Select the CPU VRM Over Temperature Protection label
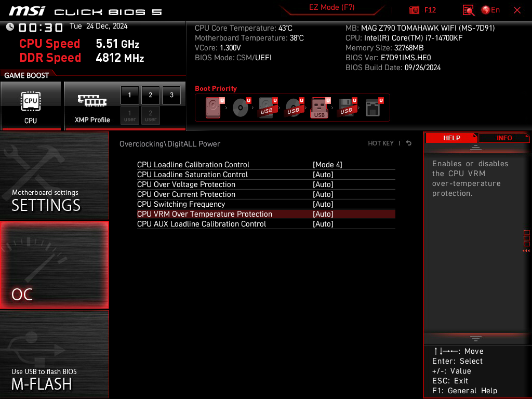 pyautogui.click(x=205, y=214)
